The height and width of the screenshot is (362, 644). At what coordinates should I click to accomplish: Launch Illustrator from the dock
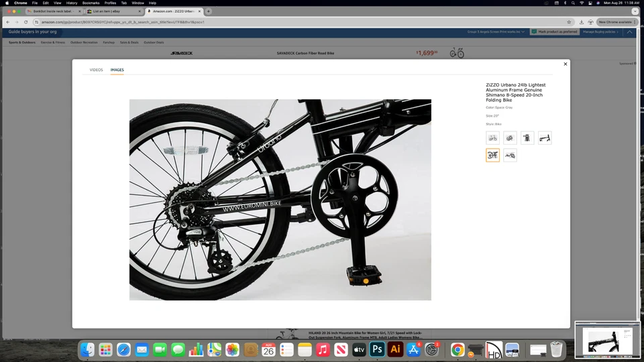pos(395,350)
